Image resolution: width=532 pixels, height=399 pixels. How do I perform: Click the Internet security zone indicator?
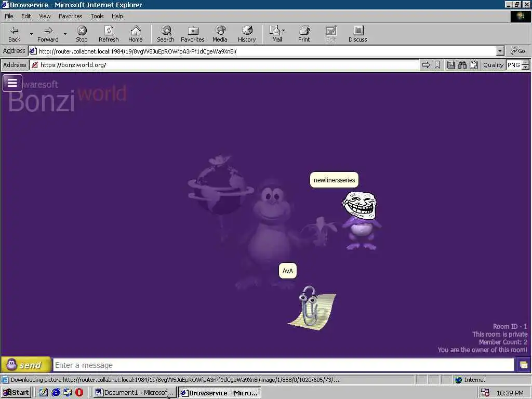pyautogui.click(x=470, y=380)
